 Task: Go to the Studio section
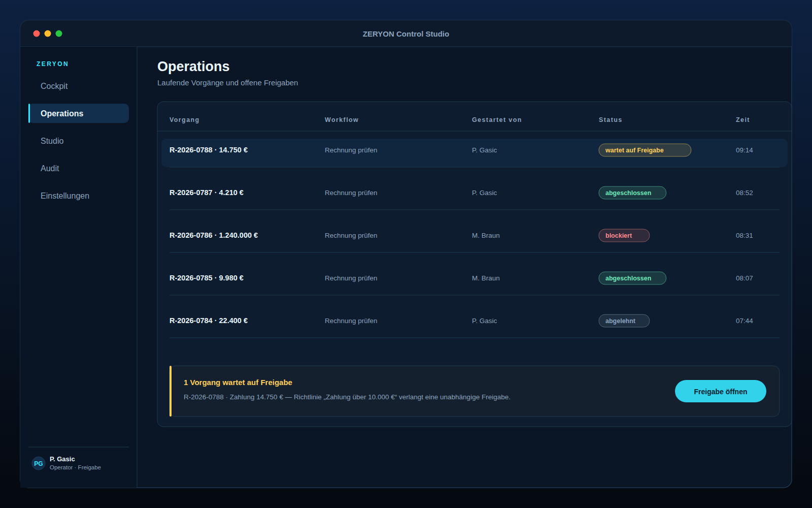click(79, 141)
